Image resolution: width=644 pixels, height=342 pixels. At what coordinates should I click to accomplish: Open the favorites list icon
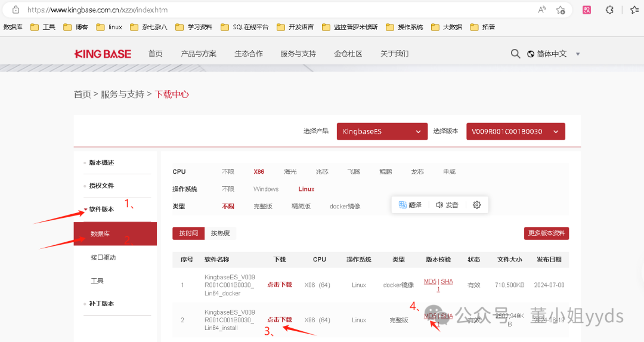634,10
